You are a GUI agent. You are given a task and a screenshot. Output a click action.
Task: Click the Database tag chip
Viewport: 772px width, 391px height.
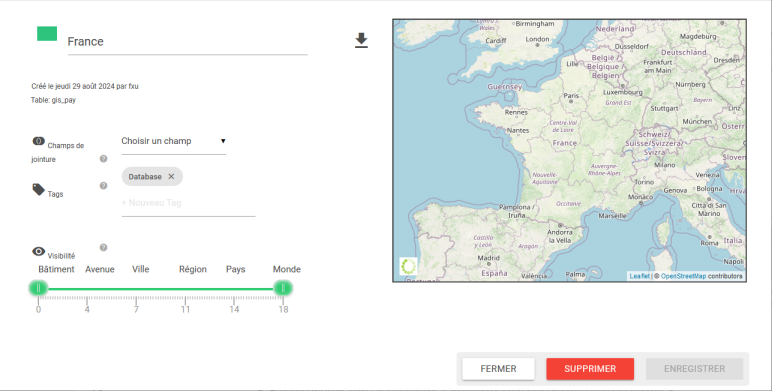click(x=152, y=176)
